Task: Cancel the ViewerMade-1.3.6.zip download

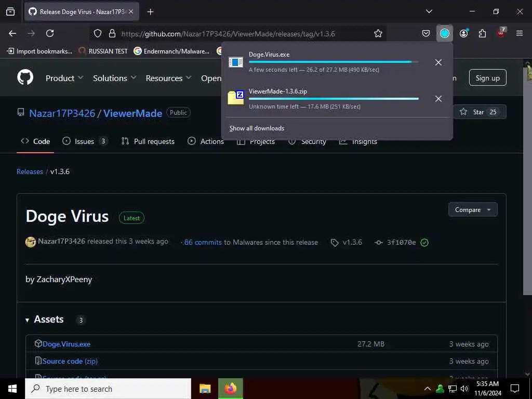Action: point(438,99)
